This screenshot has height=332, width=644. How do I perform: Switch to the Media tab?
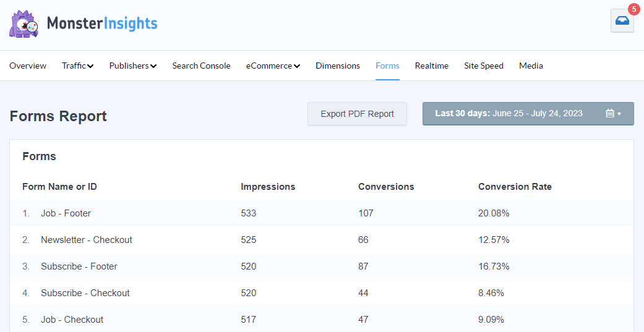point(531,66)
